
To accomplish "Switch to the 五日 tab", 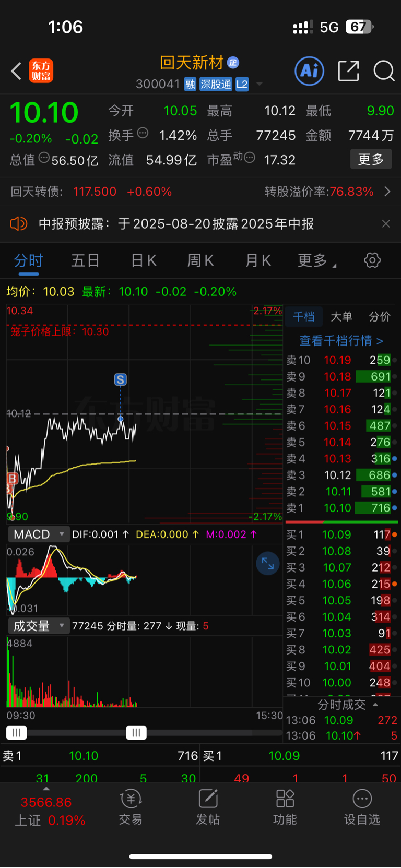I will pos(85,260).
